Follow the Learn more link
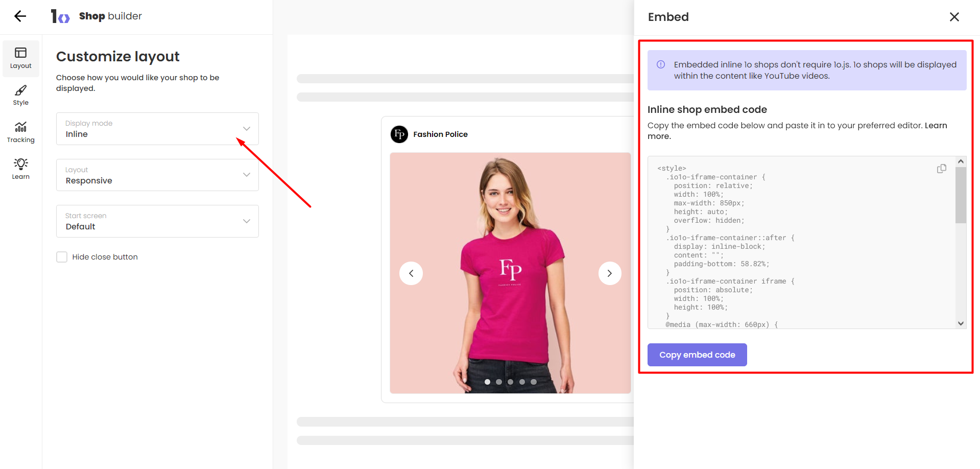This screenshot has width=980, height=469. [x=935, y=126]
